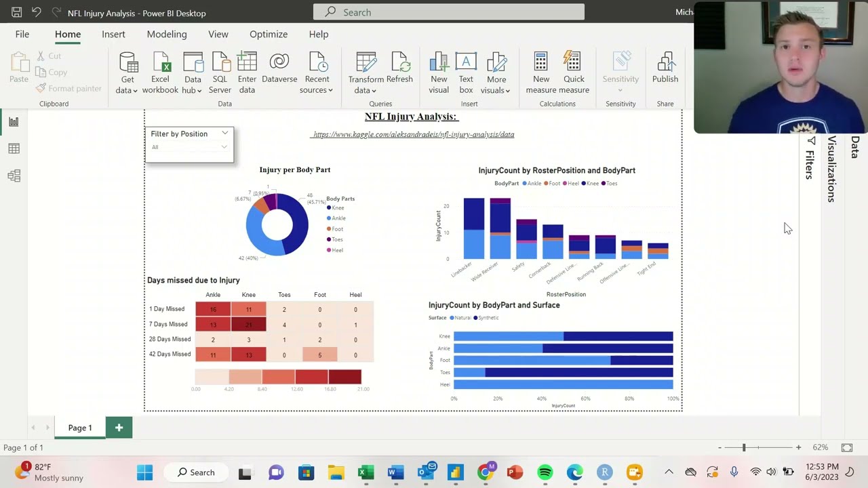Toggle Ankle in Body Parts legend

336,218
